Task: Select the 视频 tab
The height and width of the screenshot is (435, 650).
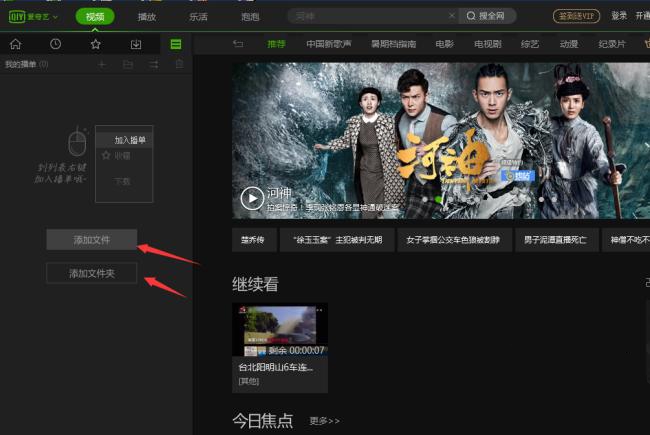Action: tap(95, 17)
